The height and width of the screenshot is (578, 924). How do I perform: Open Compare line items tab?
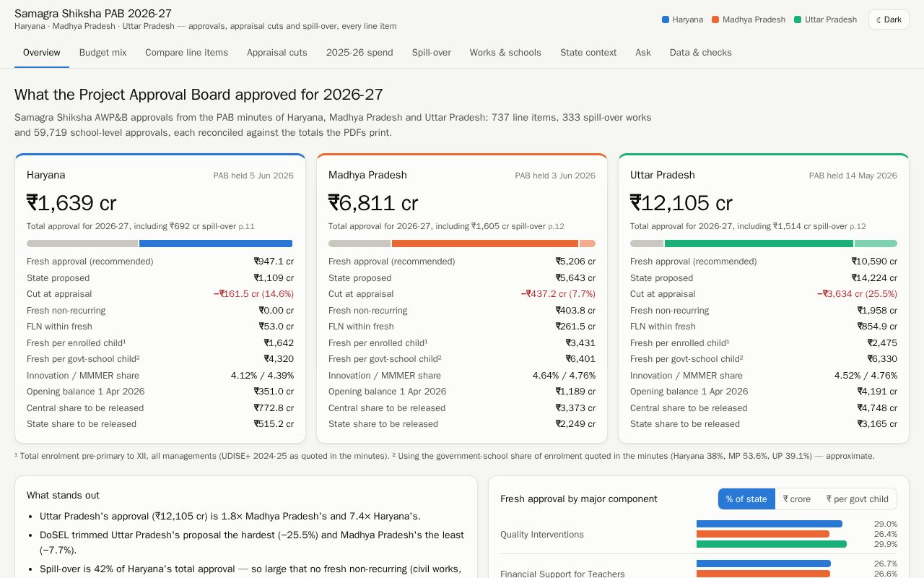186,53
